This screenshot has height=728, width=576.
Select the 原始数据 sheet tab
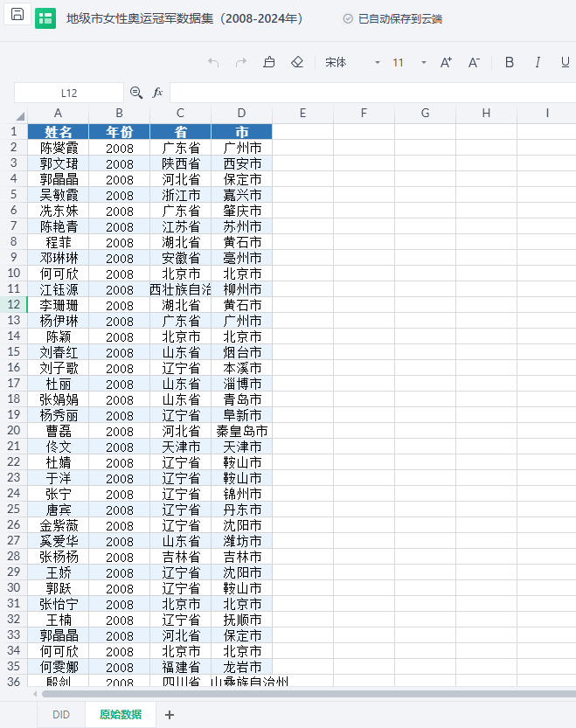(x=121, y=715)
